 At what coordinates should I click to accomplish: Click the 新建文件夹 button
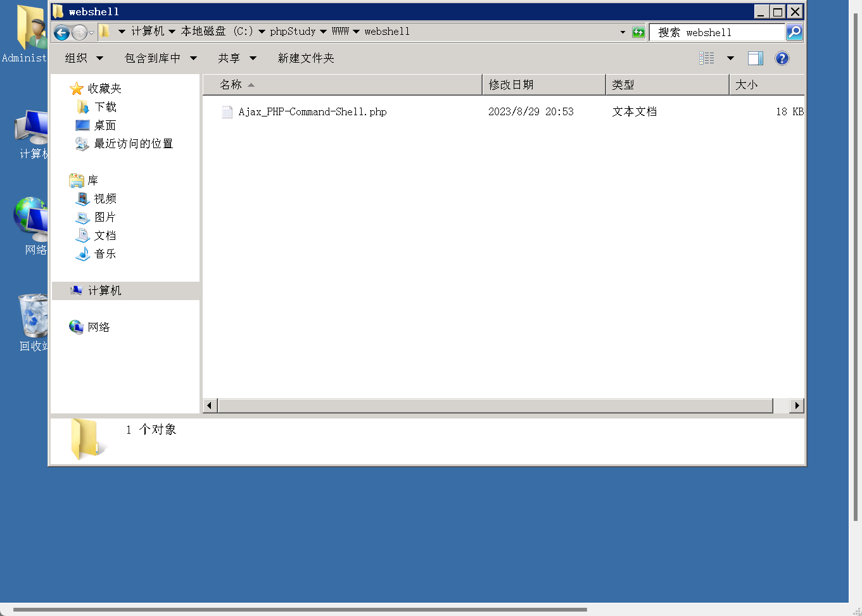point(306,58)
